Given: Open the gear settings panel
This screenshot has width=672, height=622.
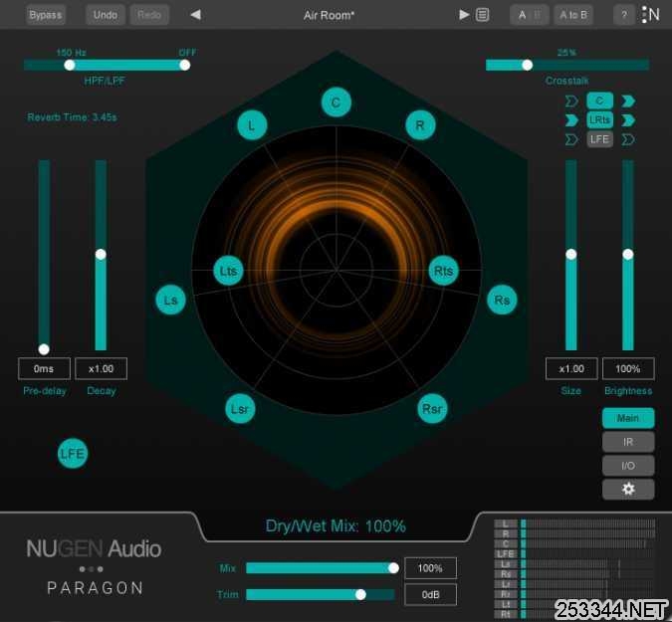Looking at the screenshot, I should pos(628,489).
